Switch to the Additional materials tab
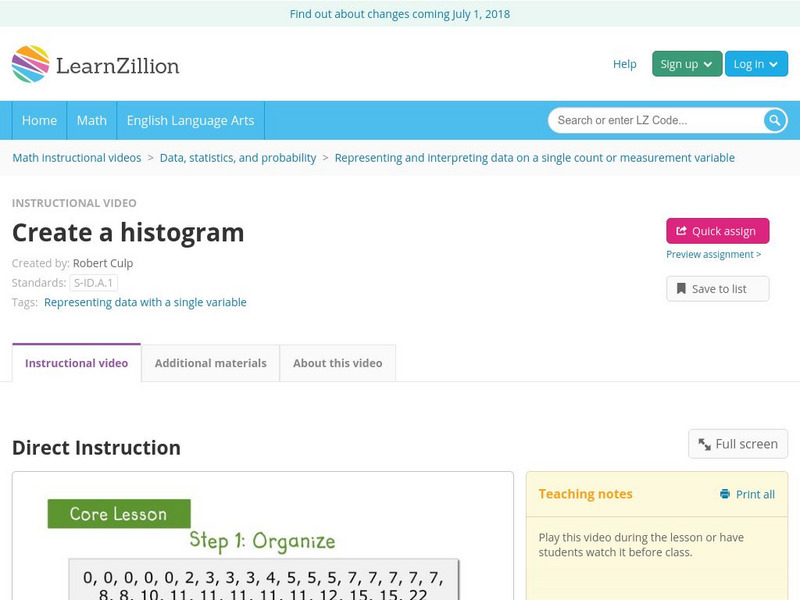 [212, 363]
